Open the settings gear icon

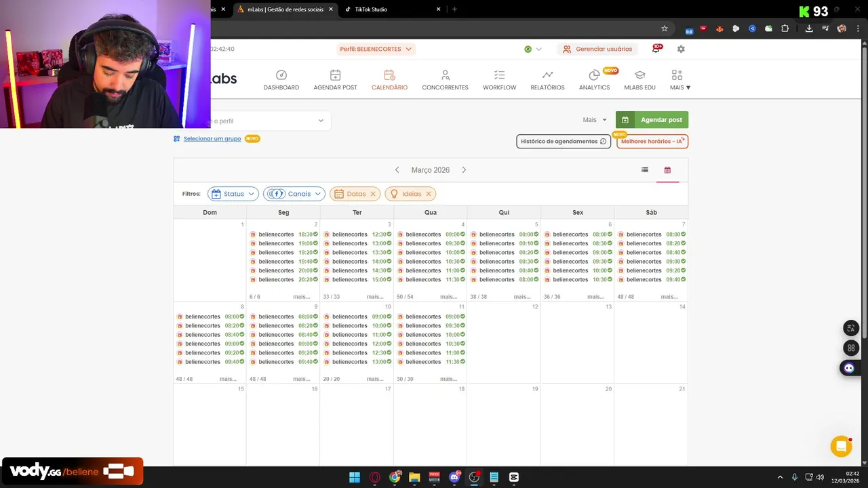(x=681, y=49)
